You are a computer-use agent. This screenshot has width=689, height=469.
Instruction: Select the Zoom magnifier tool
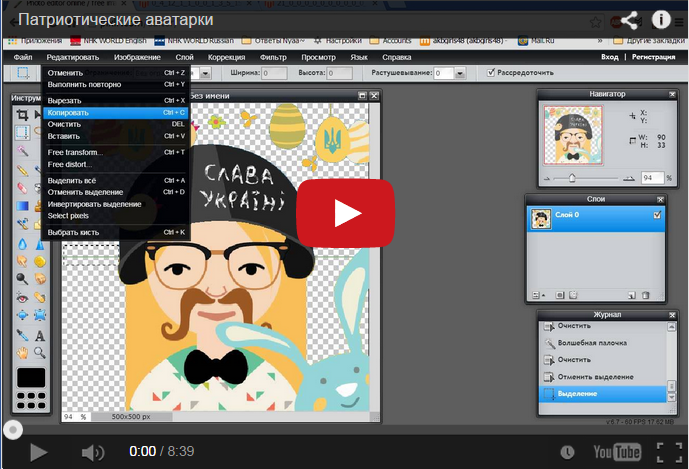(x=40, y=353)
